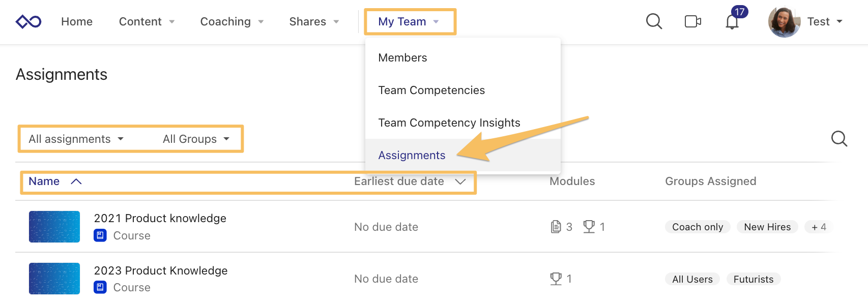Open the notifications bell showing 17 alerts
Viewport: 868px width, 304px height.
tap(731, 21)
